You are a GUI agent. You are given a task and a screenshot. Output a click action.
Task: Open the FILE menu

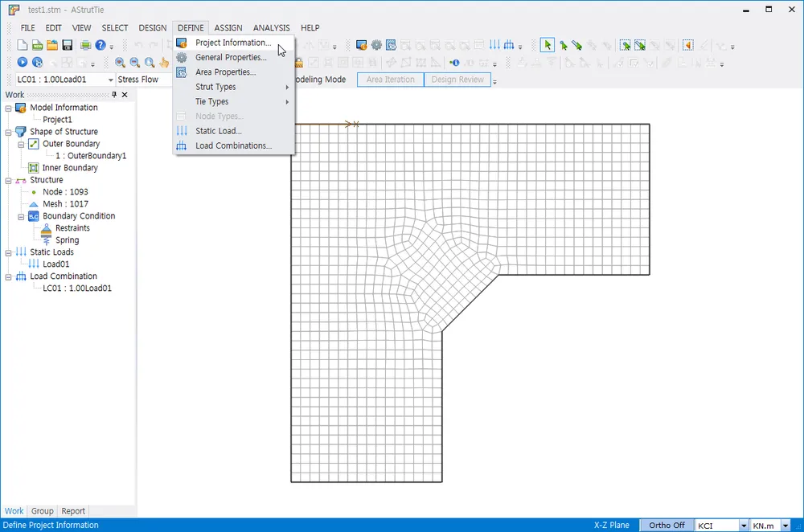27,27
